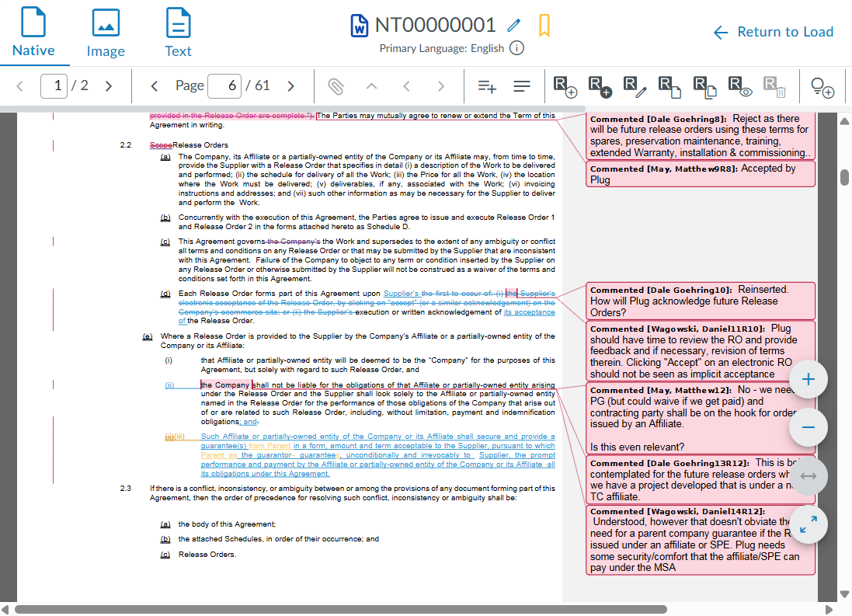Click lightbulb highlight add icon

pyautogui.click(x=822, y=87)
